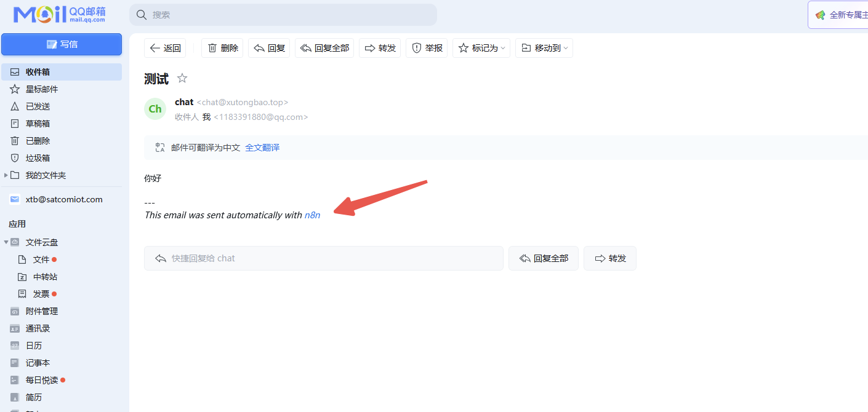
Task: Open the 已删除 deleted folder
Action: (x=62, y=141)
